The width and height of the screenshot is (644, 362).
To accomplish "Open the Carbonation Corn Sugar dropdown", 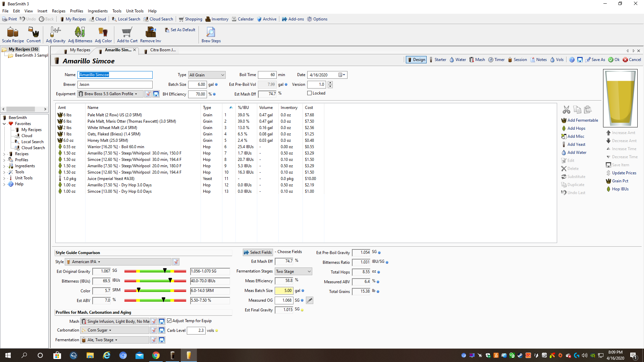I will [x=114, y=330].
